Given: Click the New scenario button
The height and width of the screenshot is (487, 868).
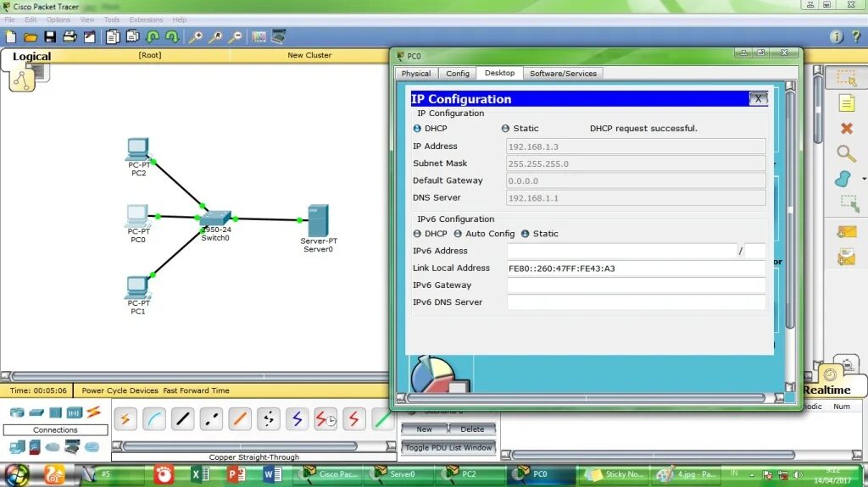Looking at the screenshot, I should (x=424, y=429).
